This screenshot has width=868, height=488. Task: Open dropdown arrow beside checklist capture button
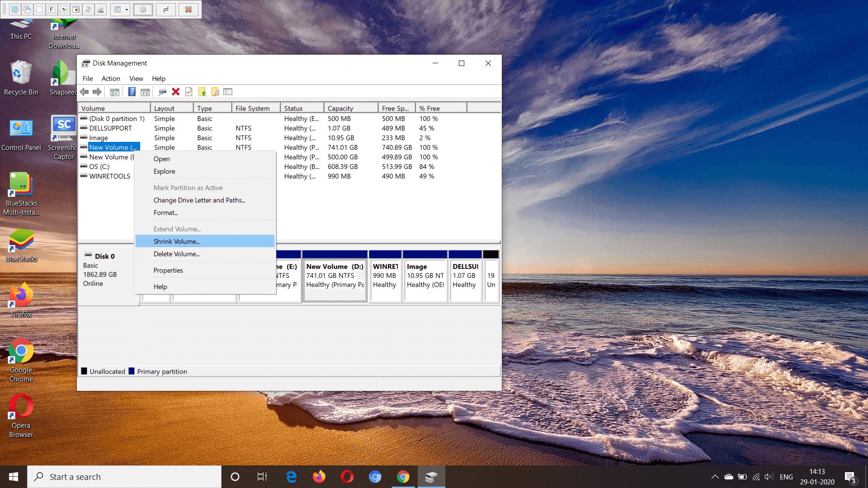tap(127, 9)
